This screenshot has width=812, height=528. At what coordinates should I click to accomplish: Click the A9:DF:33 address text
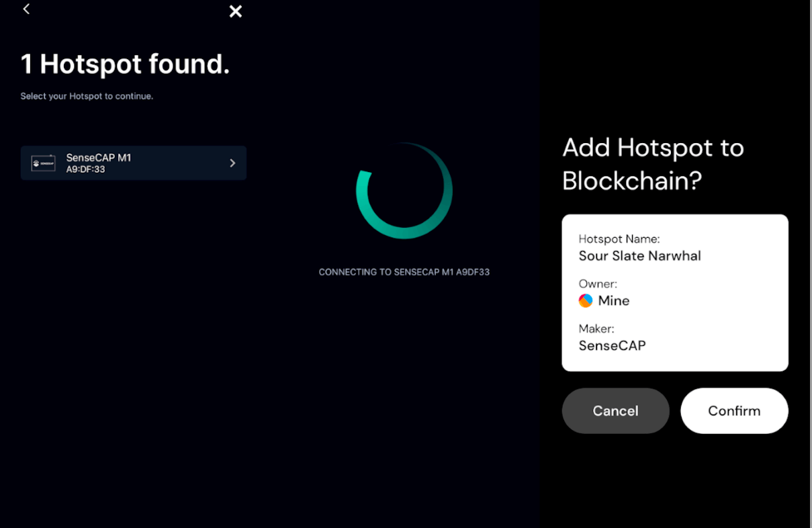(85, 169)
